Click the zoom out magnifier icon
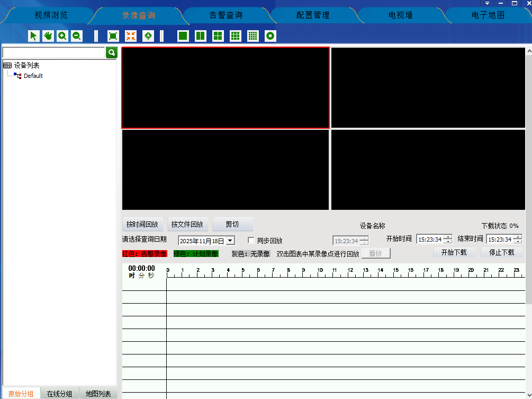532x399 pixels. click(x=77, y=36)
